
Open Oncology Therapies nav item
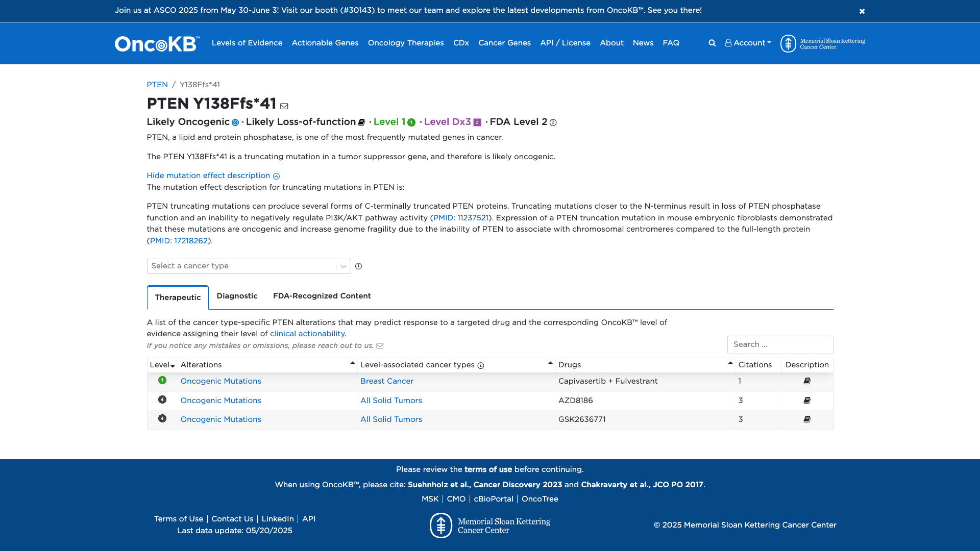(x=406, y=43)
